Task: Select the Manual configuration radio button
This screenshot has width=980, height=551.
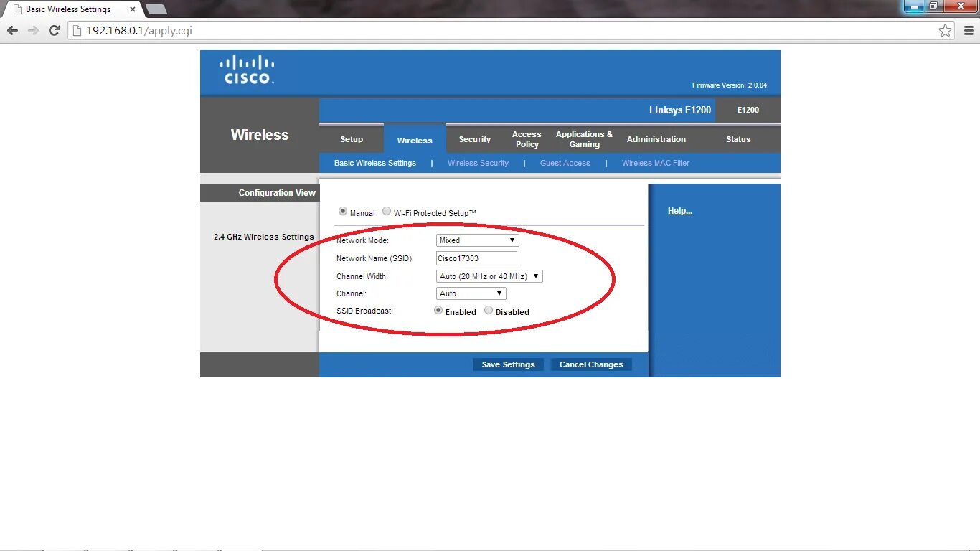Action: point(343,212)
